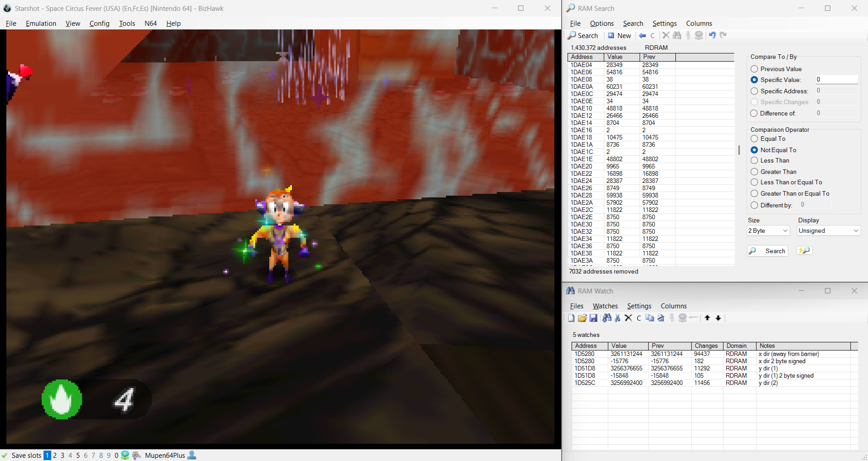
Task: Click the blue back arrow in RAM Search
Action: pyautogui.click(x=642, y=35)
